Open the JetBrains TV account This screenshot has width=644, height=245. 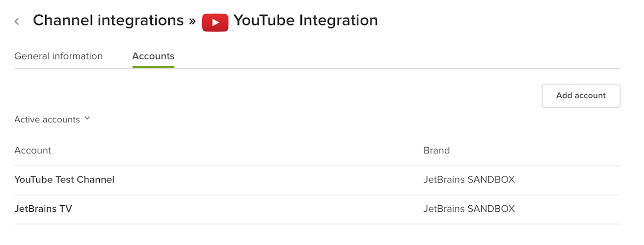point(43,209)
